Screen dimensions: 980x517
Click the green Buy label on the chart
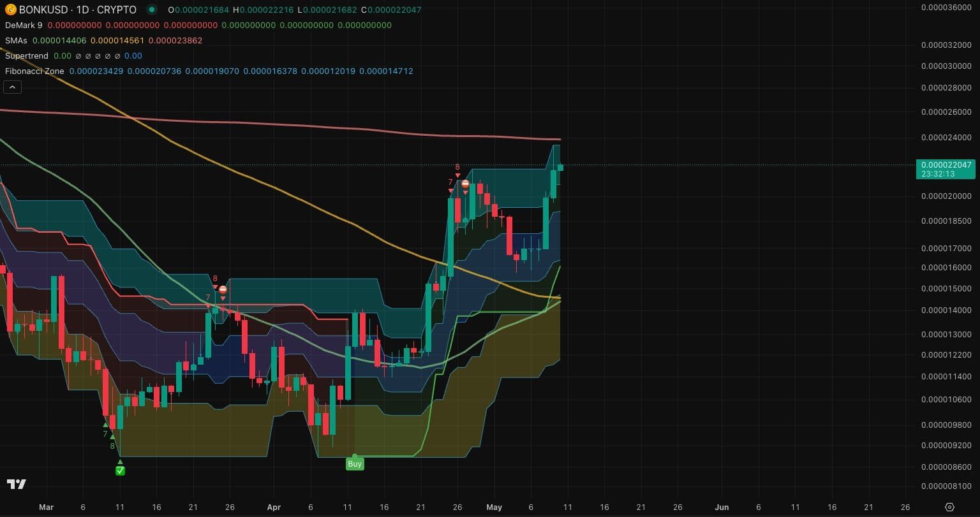click(355, 463)
